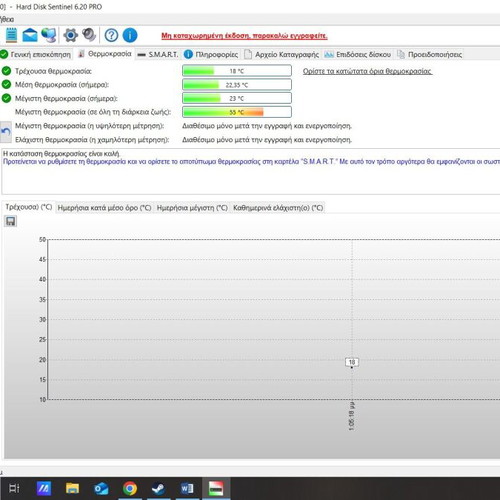
Task: Open Steam from the taskbar
Action: pos(158,489)
